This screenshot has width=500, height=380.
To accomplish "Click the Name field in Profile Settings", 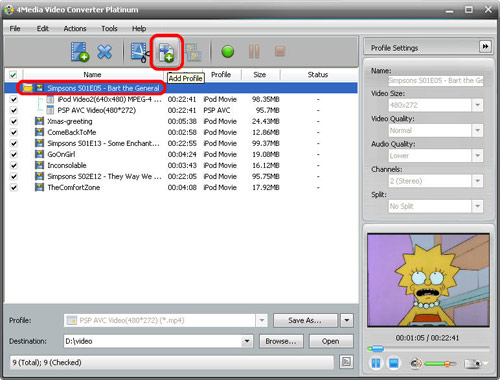I will (436, 80).
